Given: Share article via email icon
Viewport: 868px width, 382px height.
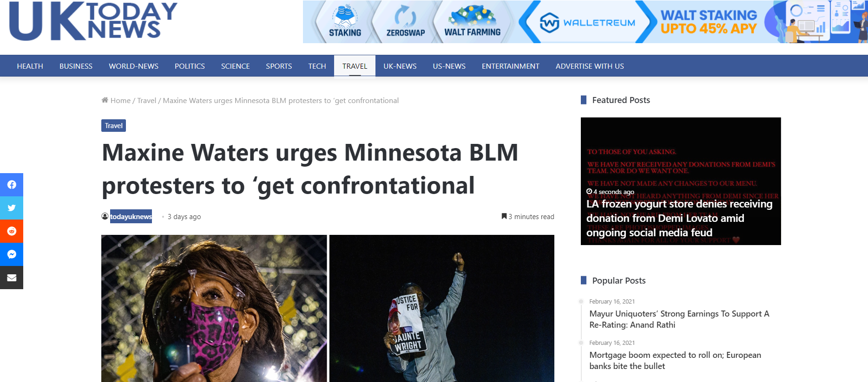Looking at the screenshot, I should point(12,278).
